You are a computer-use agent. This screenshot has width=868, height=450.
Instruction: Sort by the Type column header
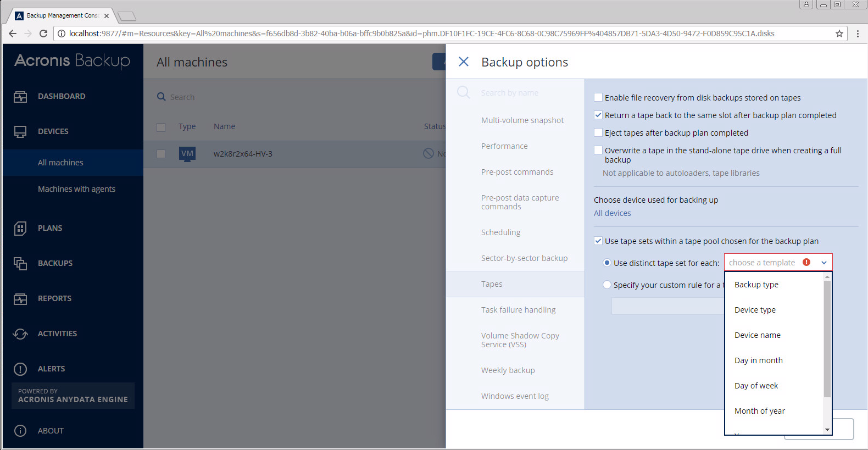click(187, 126)
